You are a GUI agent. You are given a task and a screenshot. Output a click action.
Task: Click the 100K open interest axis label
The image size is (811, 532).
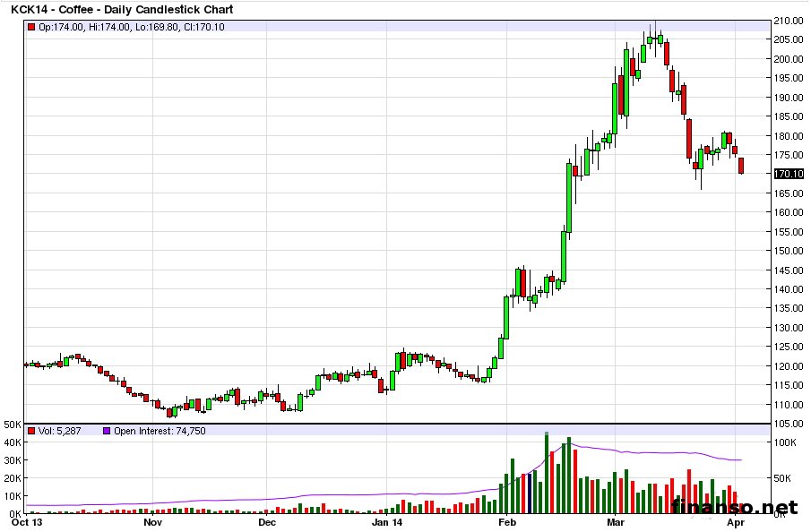tap(787, 443)
